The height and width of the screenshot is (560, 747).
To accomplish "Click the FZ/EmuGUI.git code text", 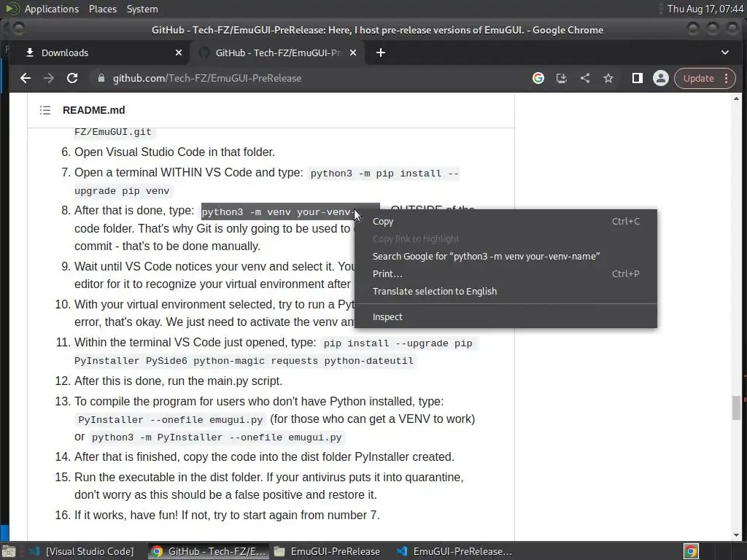I will tap(113, 132).
